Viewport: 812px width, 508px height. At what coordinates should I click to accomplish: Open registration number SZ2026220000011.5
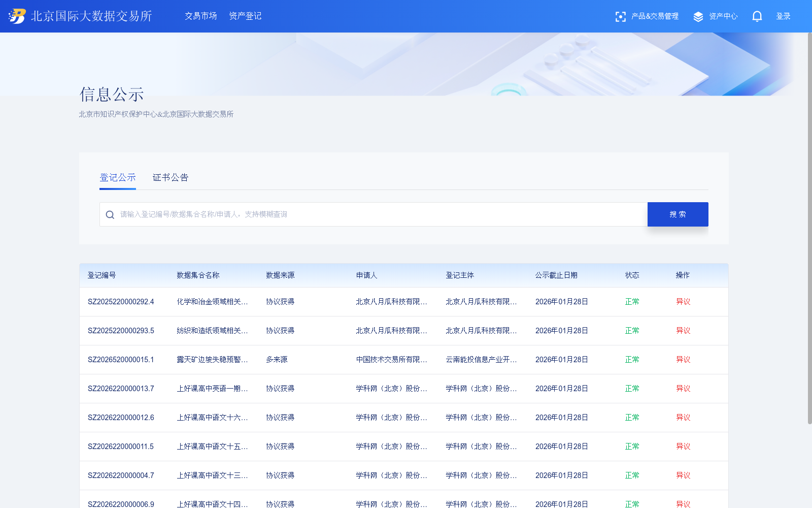121,447
